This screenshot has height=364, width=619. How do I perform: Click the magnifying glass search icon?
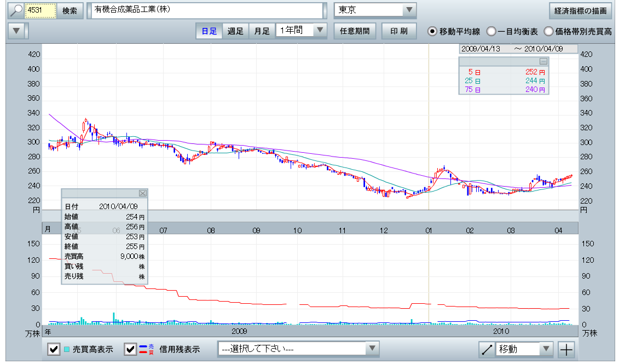click(x=17, y=10)
